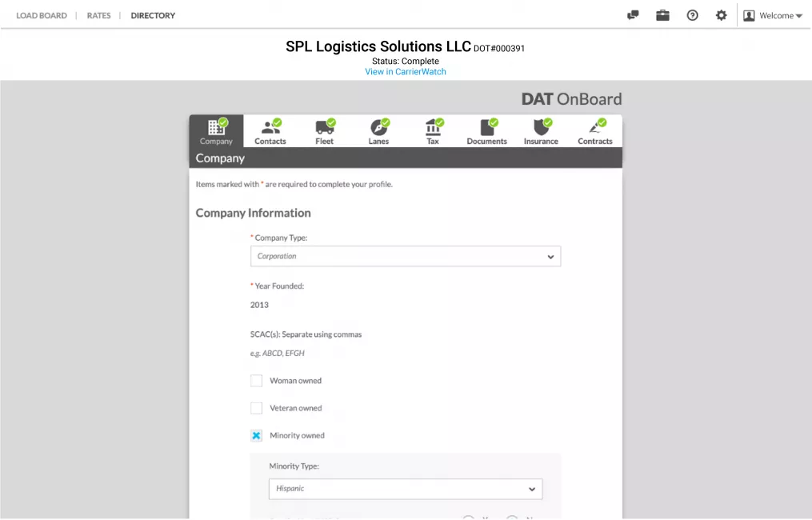812x520 pixels.
Task: Switch to the Contracts tab
Action: click(595, 131)
